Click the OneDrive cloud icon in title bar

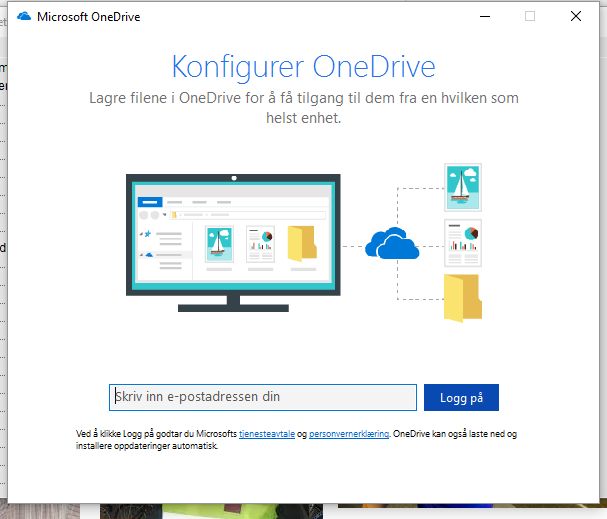click(x=24, y=16)
